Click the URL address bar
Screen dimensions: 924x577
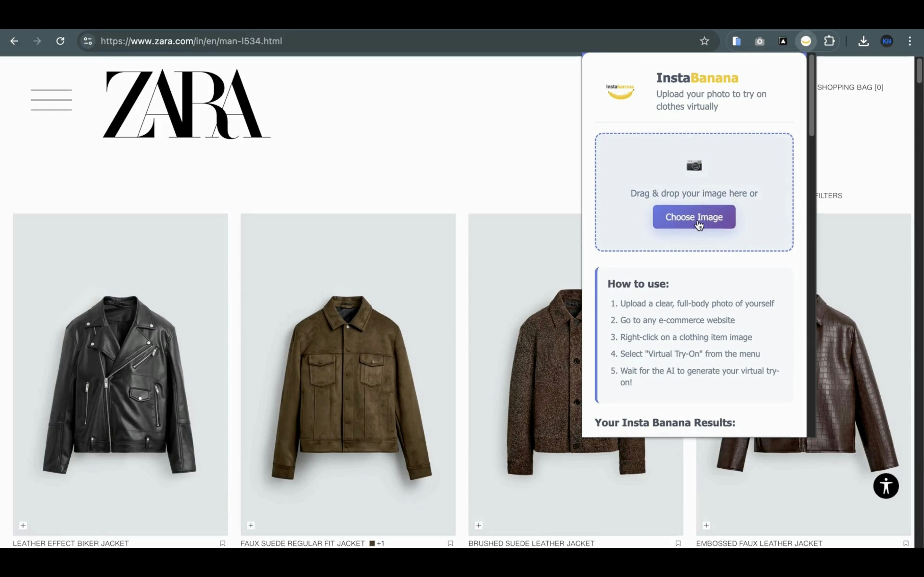coord(382,41)
